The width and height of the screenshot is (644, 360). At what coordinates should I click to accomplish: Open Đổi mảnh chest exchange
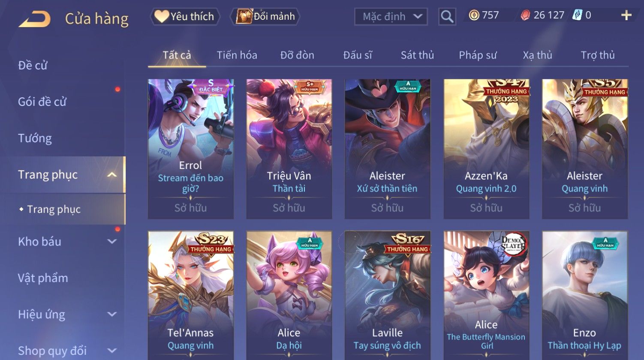[265, 16]
